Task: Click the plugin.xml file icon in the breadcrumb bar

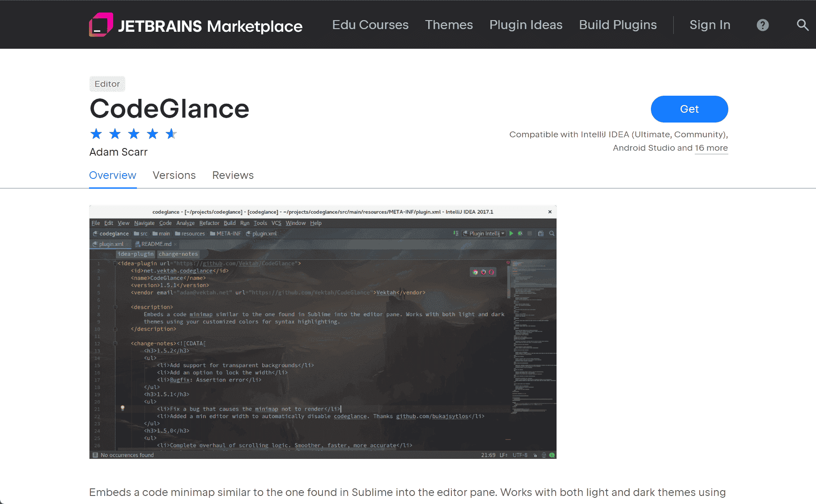Action: 249,233
